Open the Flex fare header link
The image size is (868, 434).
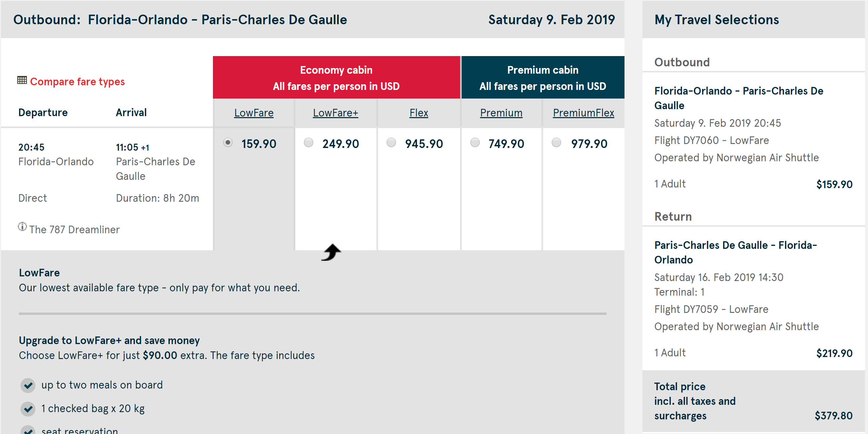tap(419, 113)
